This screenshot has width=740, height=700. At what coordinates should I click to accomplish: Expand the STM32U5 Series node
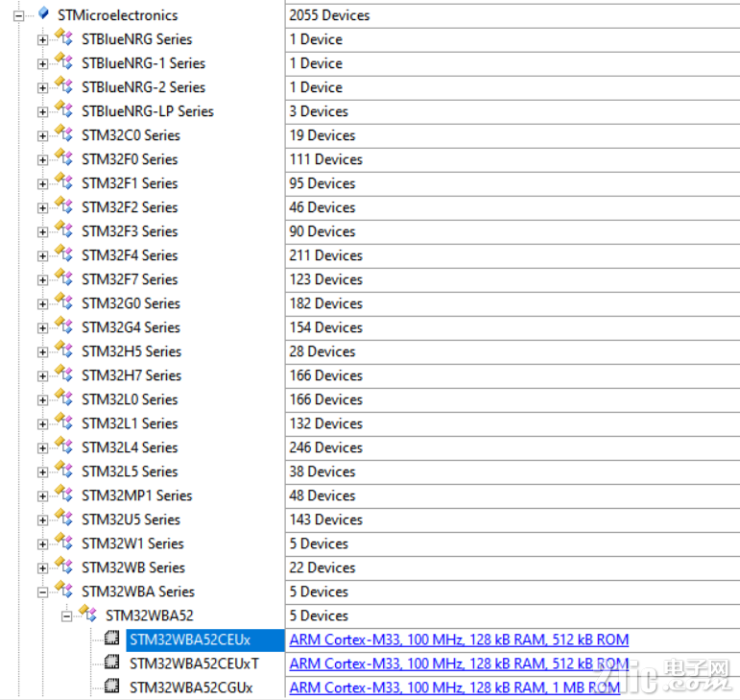click(x=42, y=520)
